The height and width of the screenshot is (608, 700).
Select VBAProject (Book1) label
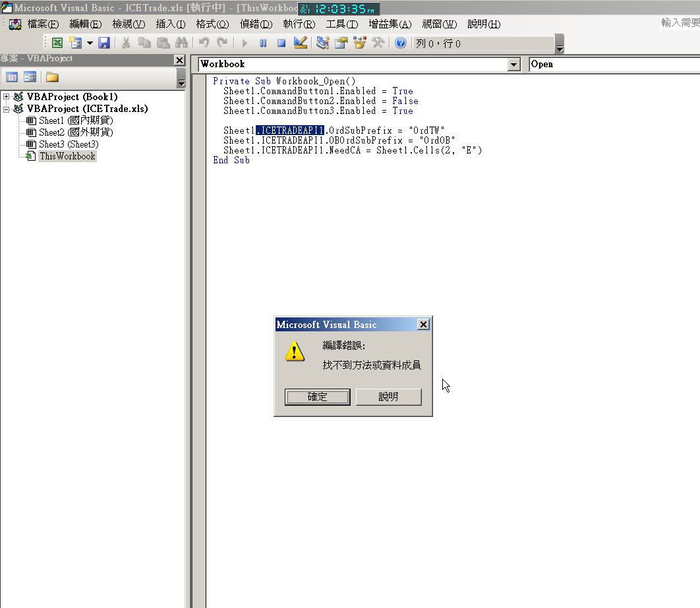pyautogui.click(x=72, y=97)
